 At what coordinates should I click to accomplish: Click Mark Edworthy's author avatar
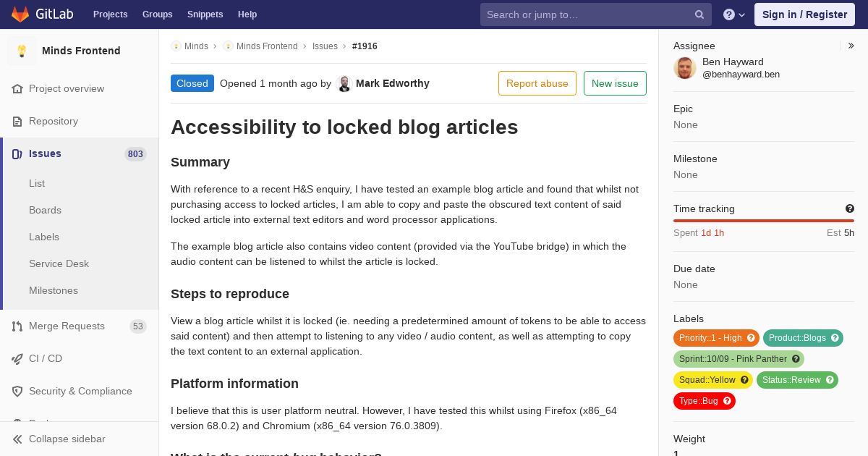point(344,84)
